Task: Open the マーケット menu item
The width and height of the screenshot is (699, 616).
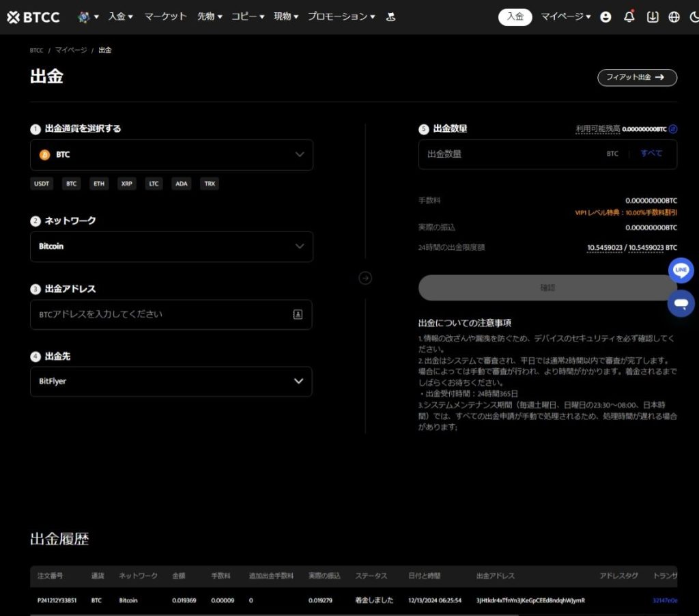Action: coord(165,16)
